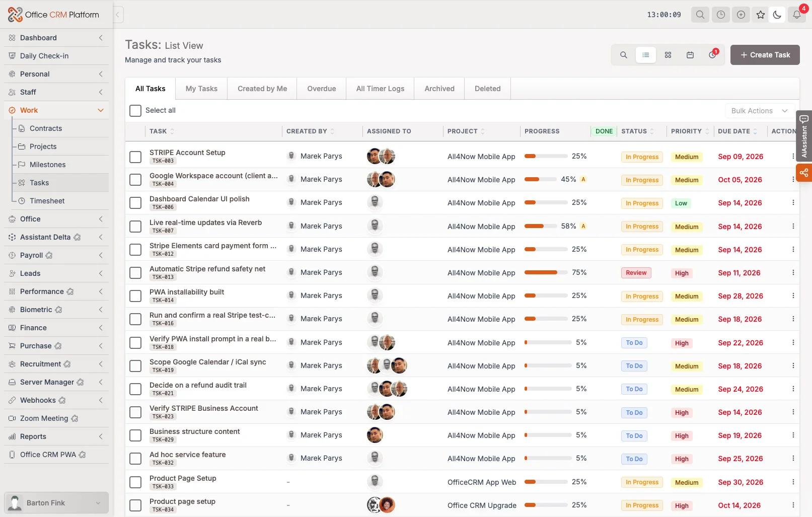Switch to the Overdue tab

point(322,89)
